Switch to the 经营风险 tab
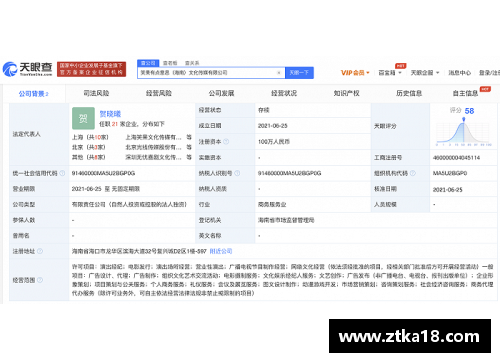Screen dimensions: 500x362 pyautogui.click(x=159, y=93)
